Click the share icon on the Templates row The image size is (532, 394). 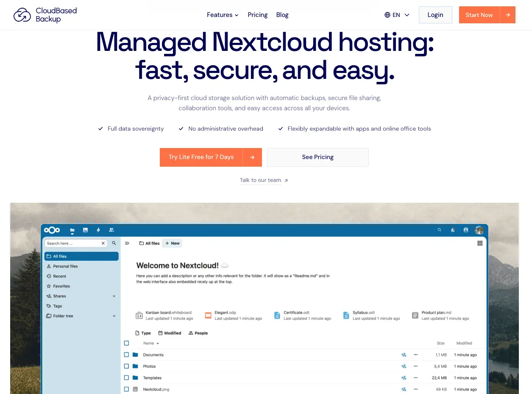pyautogui.click(x=404, y=377)
